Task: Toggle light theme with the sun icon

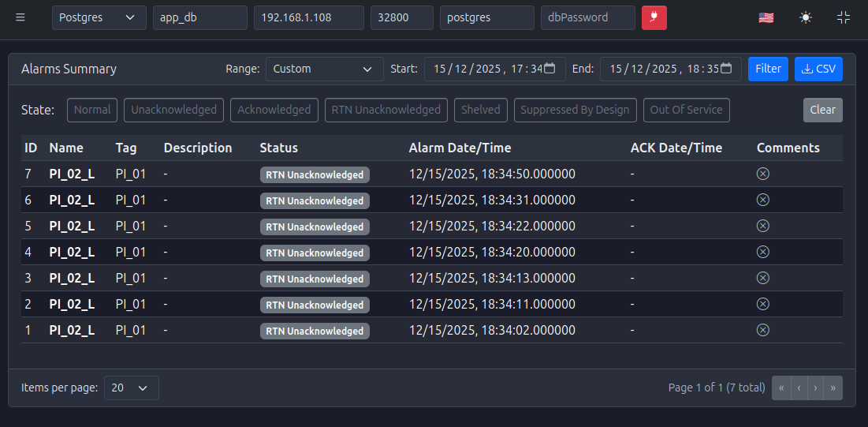Action: click(x=806, y=17)
